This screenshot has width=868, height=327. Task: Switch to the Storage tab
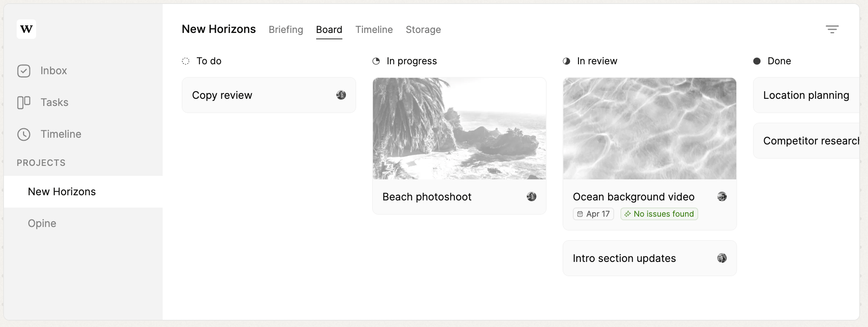(x=423, y=30)
